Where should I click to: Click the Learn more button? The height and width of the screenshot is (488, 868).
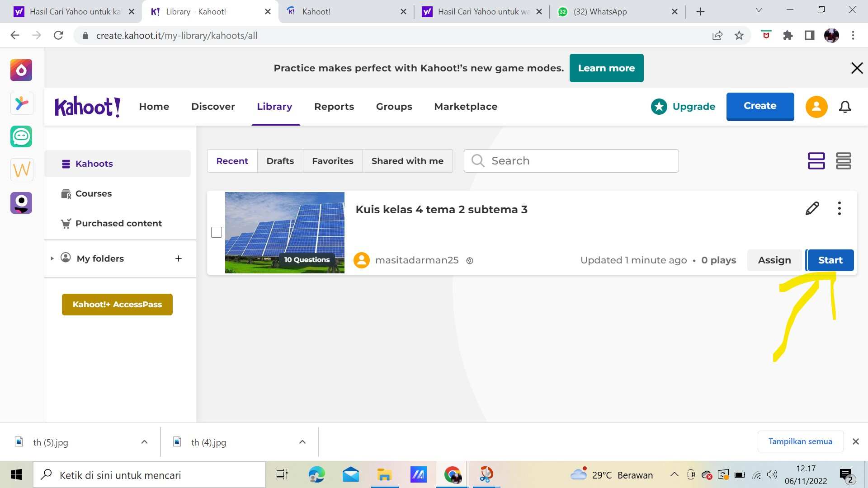pos(606,68)
